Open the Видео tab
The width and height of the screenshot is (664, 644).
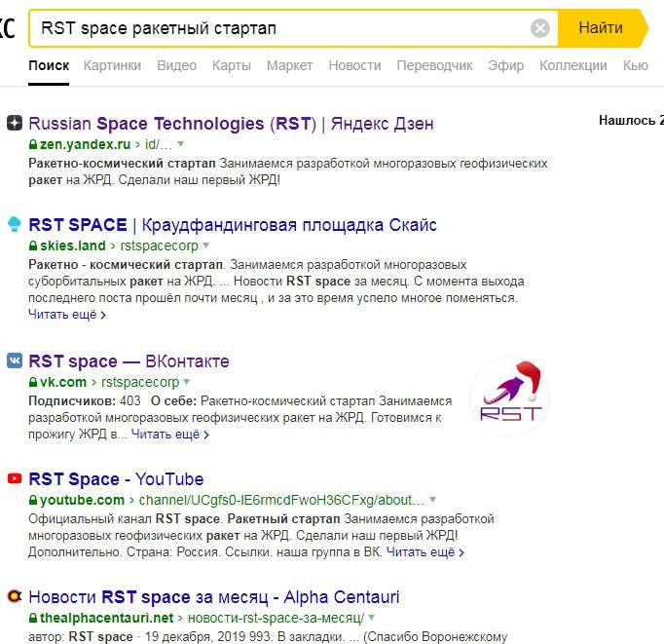(176, 65)
